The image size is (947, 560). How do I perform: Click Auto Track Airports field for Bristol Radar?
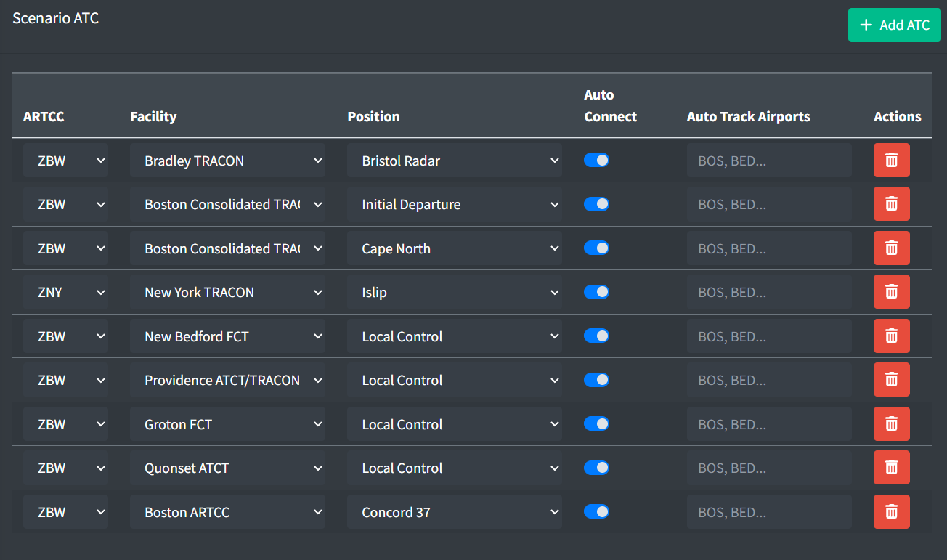click(x=769, y=161)
